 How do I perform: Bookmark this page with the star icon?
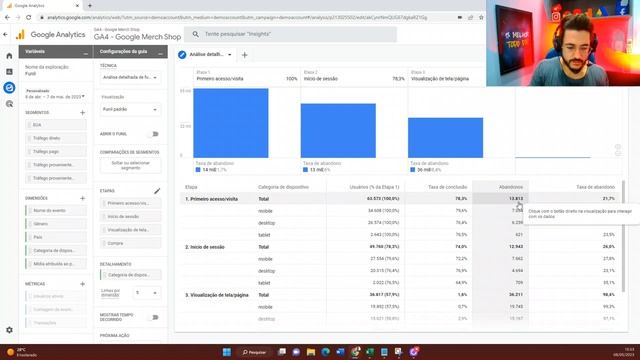coord(481,18)
